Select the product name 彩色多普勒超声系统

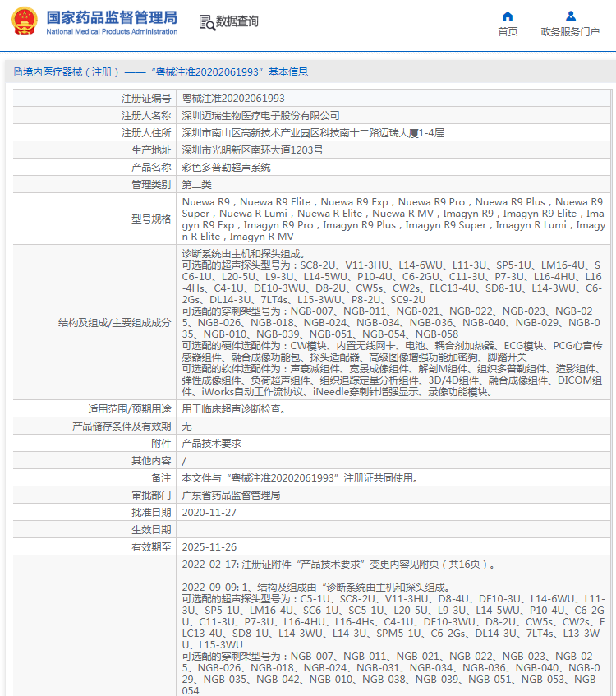coord(227,168)
